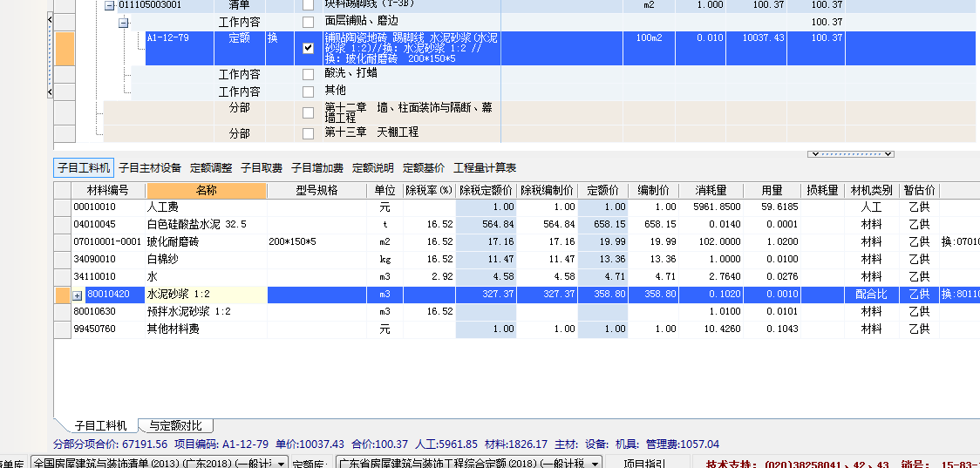This screenshot has height=468, width=980.
Task: Click the 管理费:1057.04 status entry
Action: tap(681, 444)
